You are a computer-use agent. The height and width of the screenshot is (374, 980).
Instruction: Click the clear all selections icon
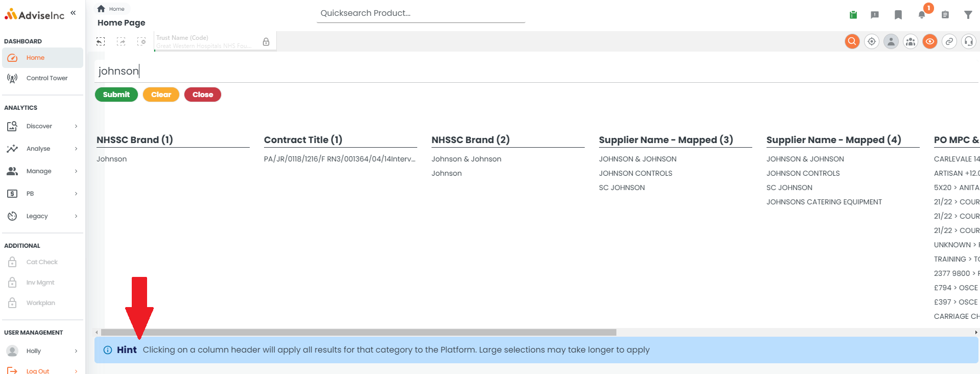(141, 41)
